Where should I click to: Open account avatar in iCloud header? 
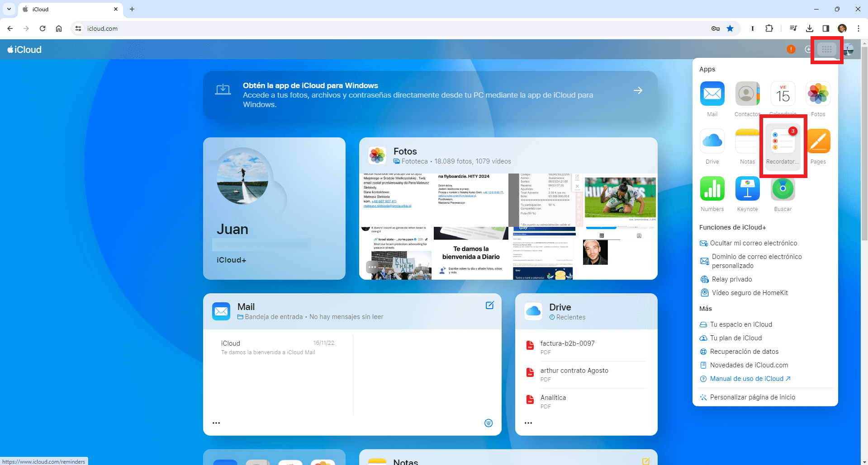pyautogui.click(x=849, y=49)
